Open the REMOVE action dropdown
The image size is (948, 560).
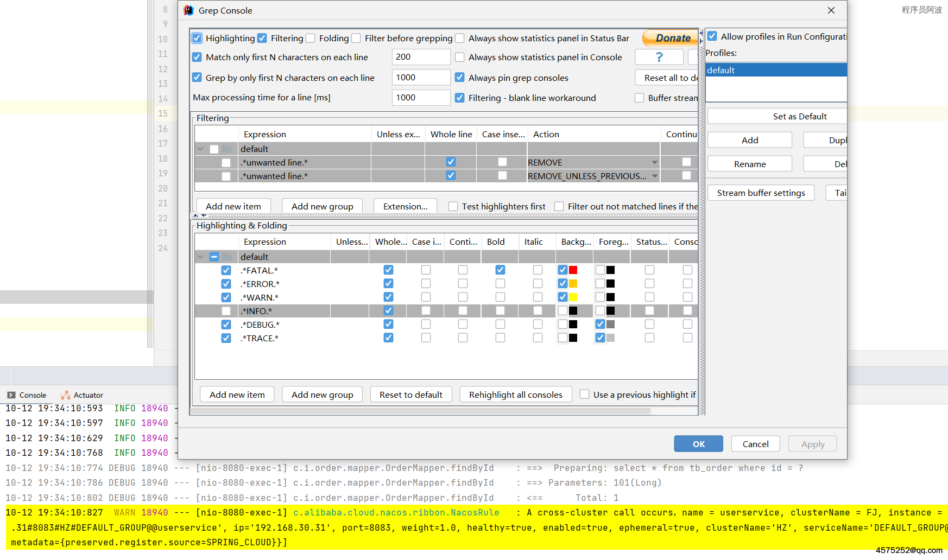point(654,163)
